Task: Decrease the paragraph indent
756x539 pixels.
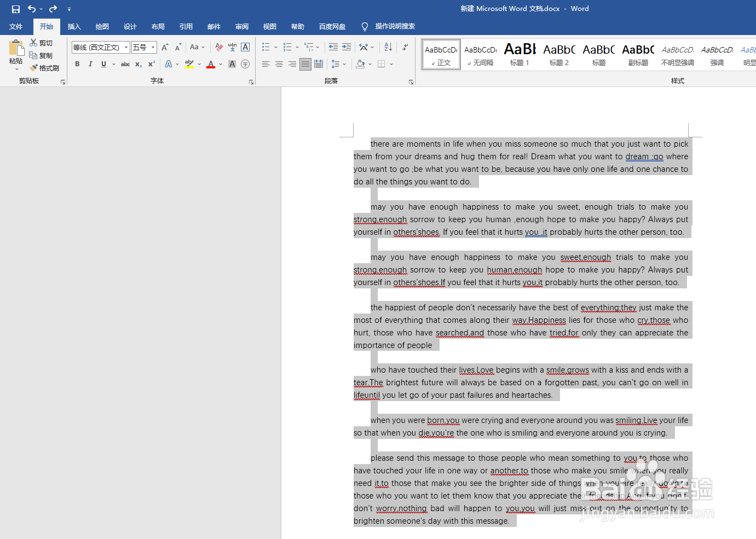Action: click(x=333, y=47)
